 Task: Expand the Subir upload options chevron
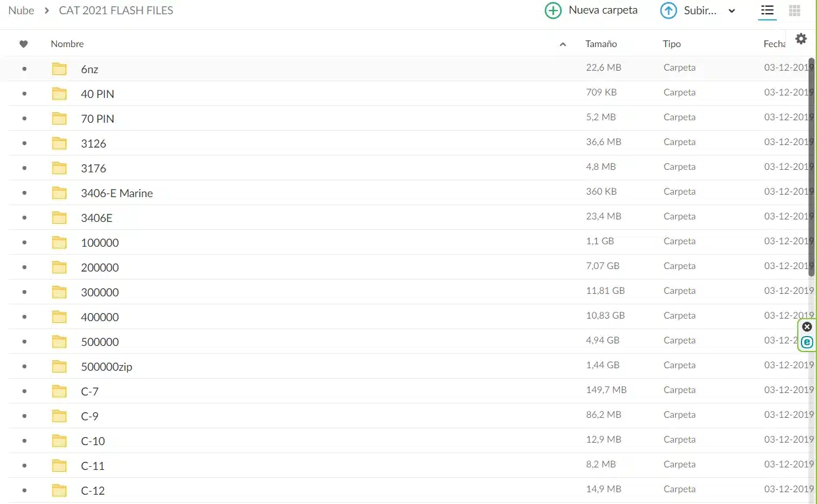[x=731, y=11]
